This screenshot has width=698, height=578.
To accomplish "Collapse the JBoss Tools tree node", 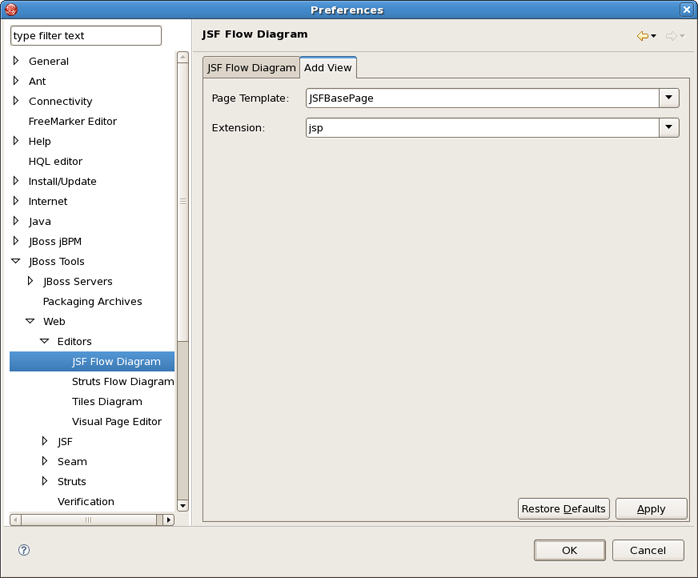I will (x=16, y=261).
